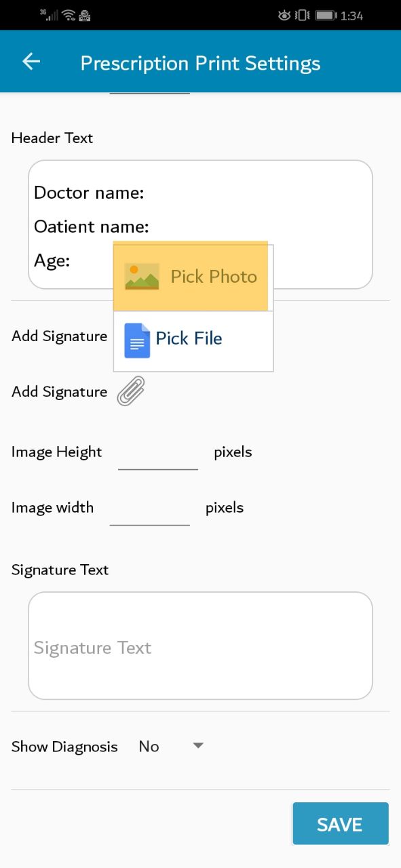Select the Pick Photo image icon
This screenshot has height=868, width=401.
tap(142, 276)
